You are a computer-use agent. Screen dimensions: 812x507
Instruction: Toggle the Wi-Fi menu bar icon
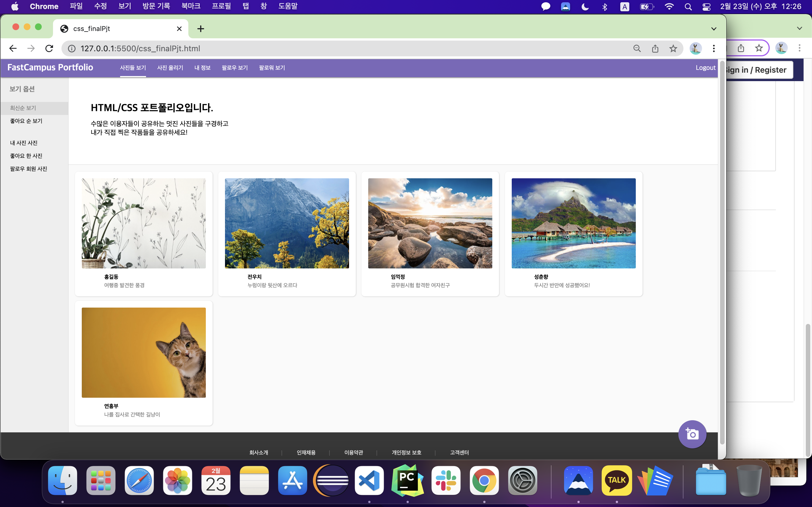point(669,6)
